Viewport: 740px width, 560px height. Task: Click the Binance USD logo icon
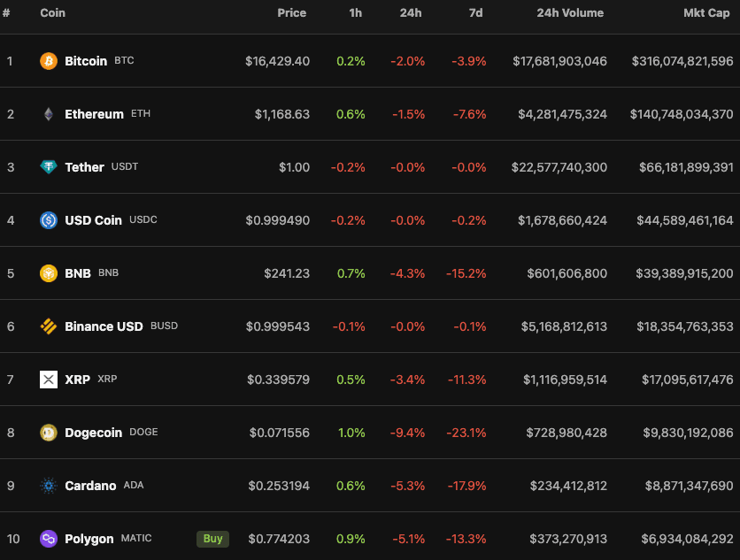[49, 326]
